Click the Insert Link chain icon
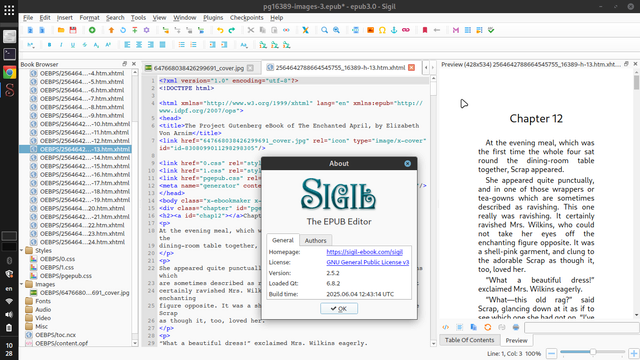This screenshot has width=640, height=360. [x=406, y=30]
